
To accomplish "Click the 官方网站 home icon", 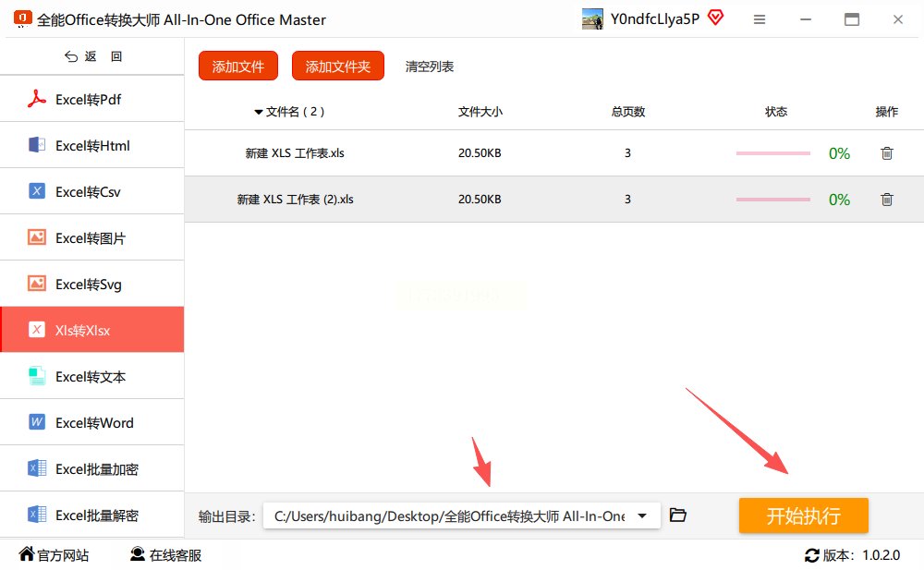I will (27, 554).
